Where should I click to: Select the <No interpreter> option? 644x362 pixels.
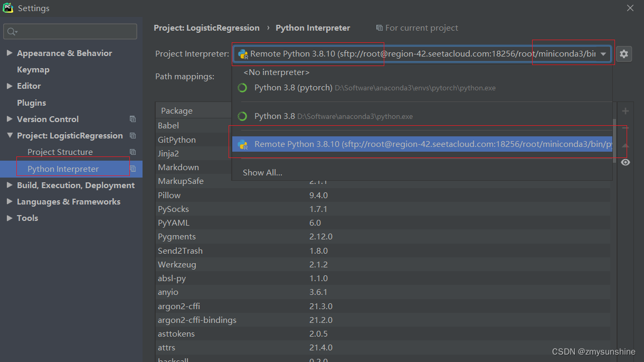276,72
